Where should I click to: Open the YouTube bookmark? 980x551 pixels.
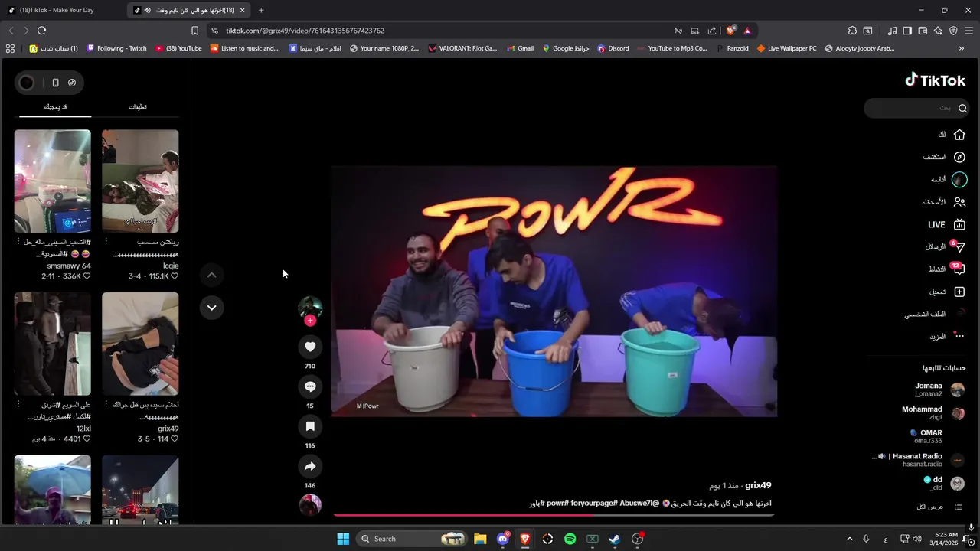click(x=178, y=48)
